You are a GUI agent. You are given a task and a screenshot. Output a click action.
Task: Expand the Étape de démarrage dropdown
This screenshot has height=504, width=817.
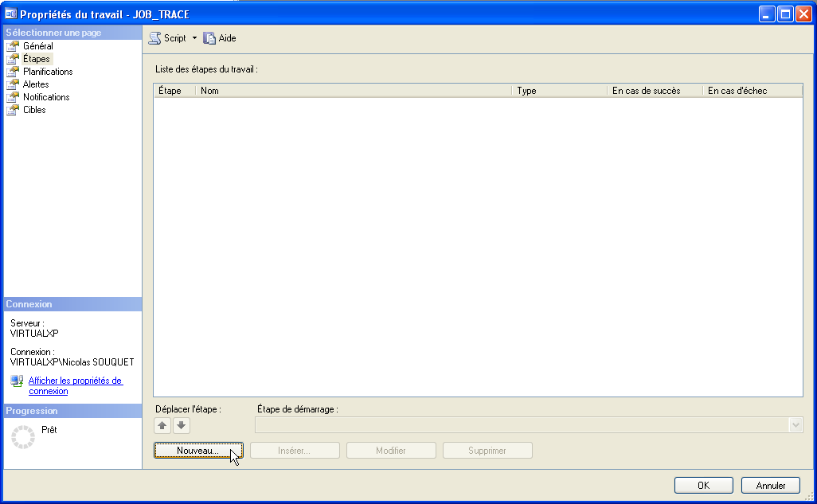795,425
